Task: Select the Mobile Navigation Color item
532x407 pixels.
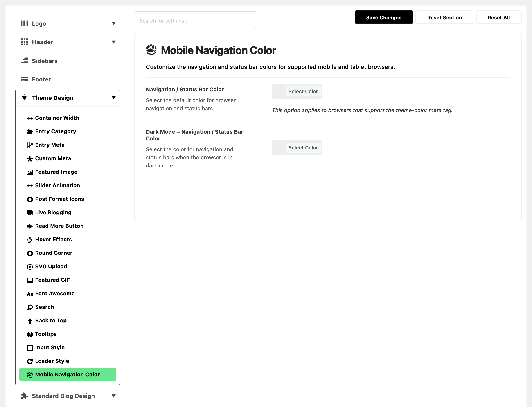Action: pos(68,375)
